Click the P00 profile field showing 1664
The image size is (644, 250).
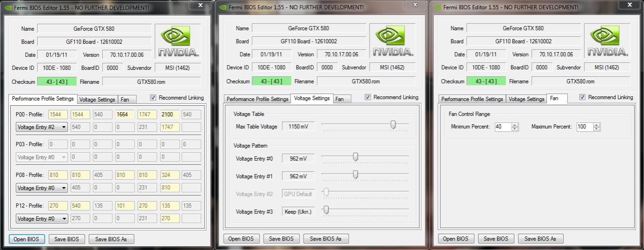(x=125, y=115)
